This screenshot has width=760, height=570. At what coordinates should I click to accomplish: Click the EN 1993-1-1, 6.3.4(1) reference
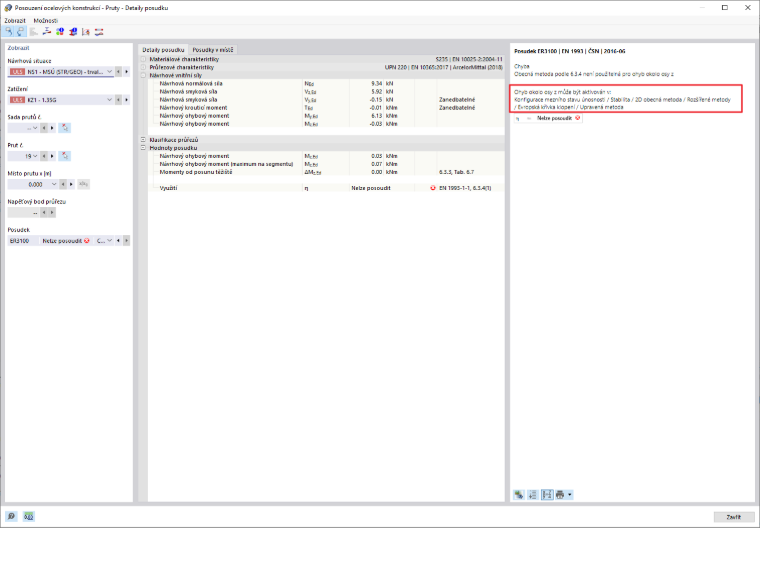465,188
